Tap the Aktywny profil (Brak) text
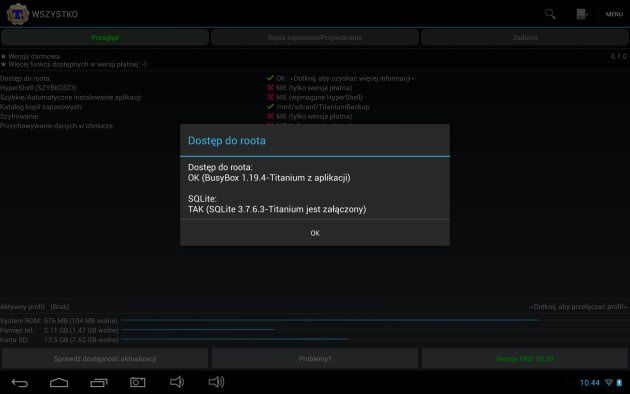This screenshot has width=630, height=394. [35, 307]
